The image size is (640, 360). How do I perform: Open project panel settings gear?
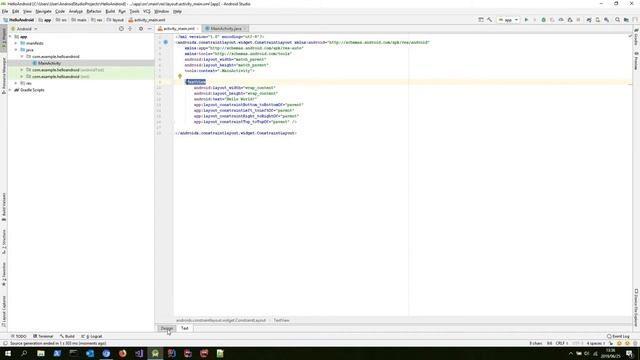[x=141, y=29]
